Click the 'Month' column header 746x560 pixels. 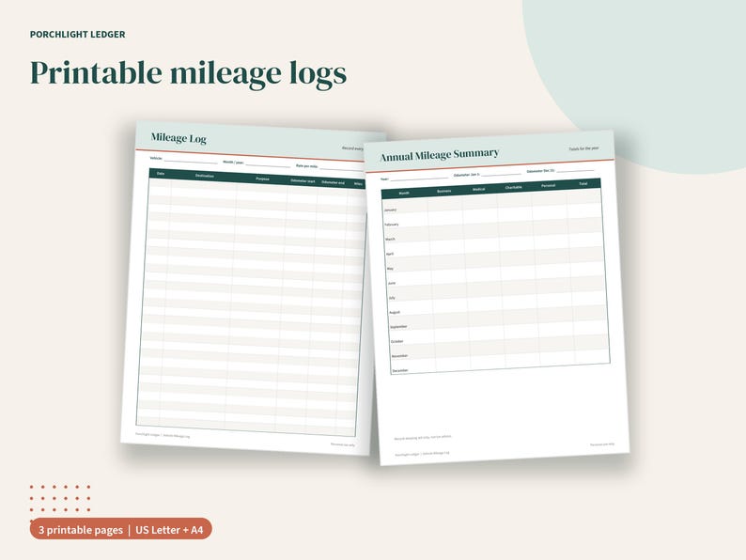pyautogui.click(x=404, y=194)
